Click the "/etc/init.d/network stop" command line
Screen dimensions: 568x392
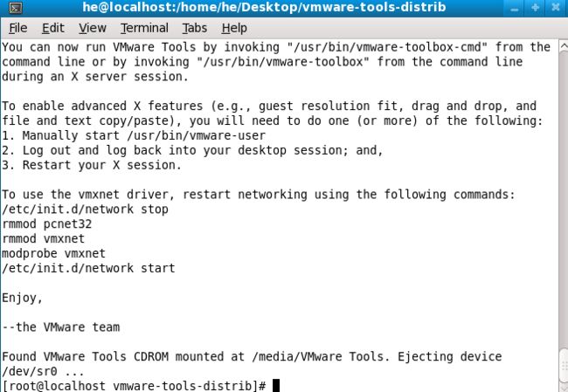(x=85, y=210)
